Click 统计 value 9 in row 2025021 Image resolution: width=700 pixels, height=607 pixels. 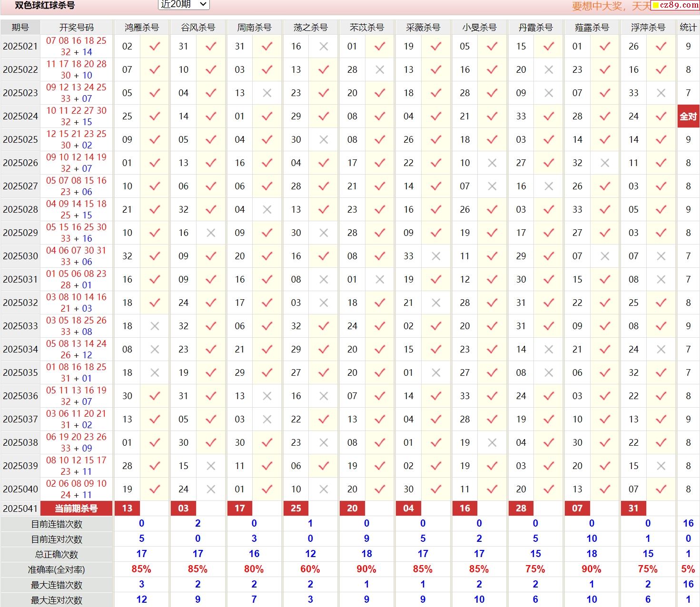click(688, 46)
